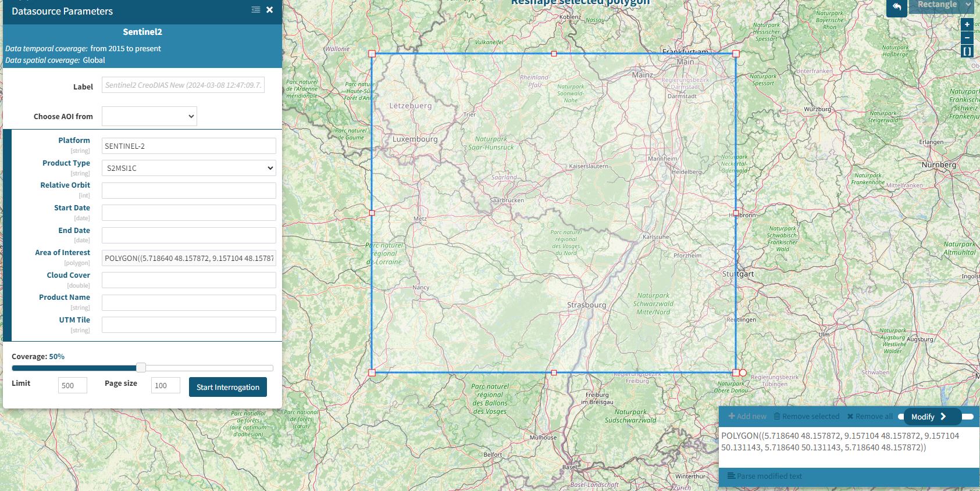980x491 pixels.
Task: Click the Start Interrogation button
Action: tap(228, 387)
